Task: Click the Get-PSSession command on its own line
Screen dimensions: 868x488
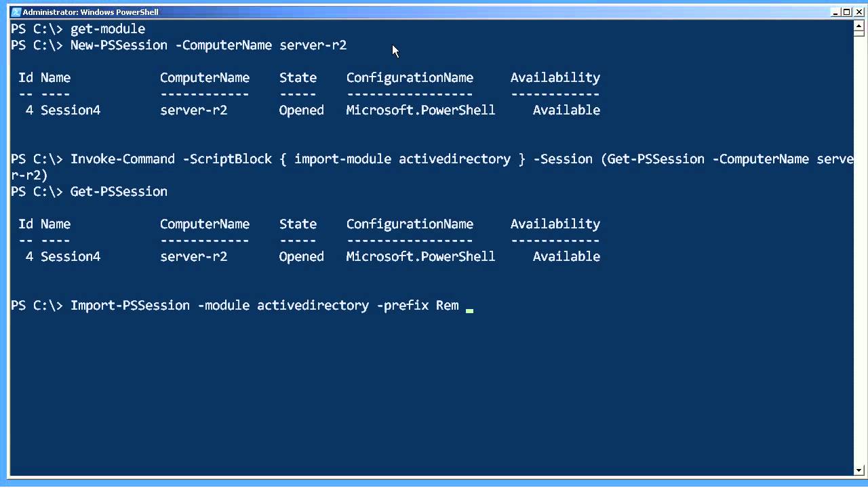Action: [x=119, y=191]
